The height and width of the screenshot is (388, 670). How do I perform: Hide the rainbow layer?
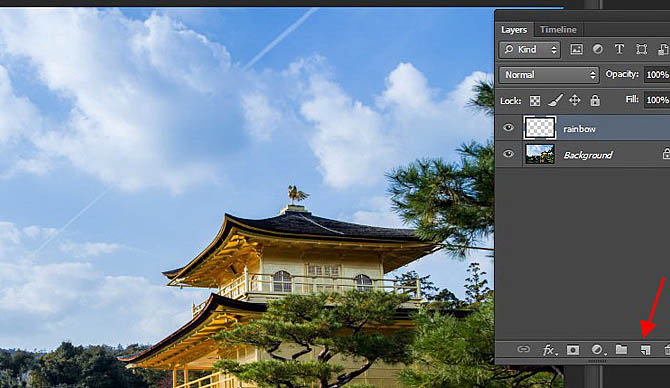(x=508, y=128)
